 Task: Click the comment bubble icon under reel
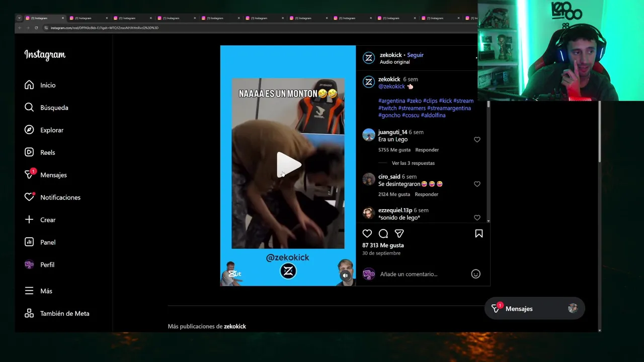tap(383, 233)
